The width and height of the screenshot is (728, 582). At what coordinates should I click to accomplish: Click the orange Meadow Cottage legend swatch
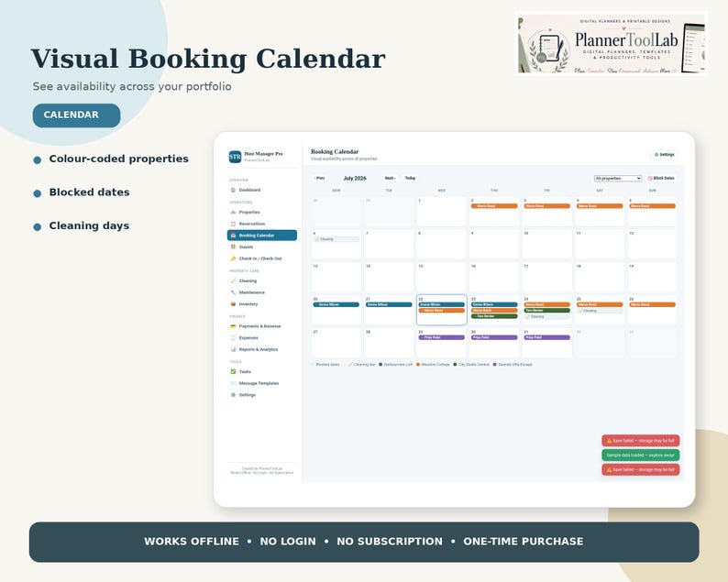pyautogui.click(x=418, y=365)
